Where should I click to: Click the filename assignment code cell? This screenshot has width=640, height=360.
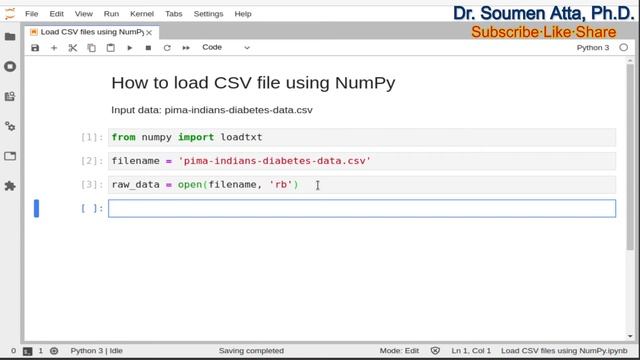[x=362, y=161]
